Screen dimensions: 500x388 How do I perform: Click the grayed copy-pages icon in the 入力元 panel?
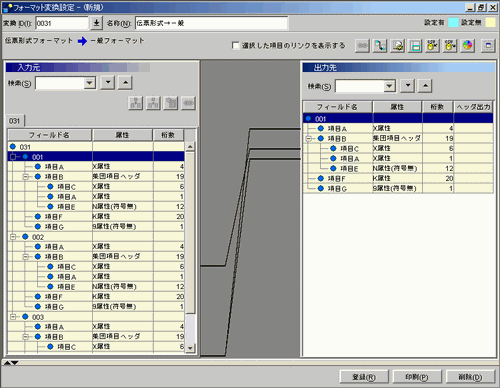point(171,103)
